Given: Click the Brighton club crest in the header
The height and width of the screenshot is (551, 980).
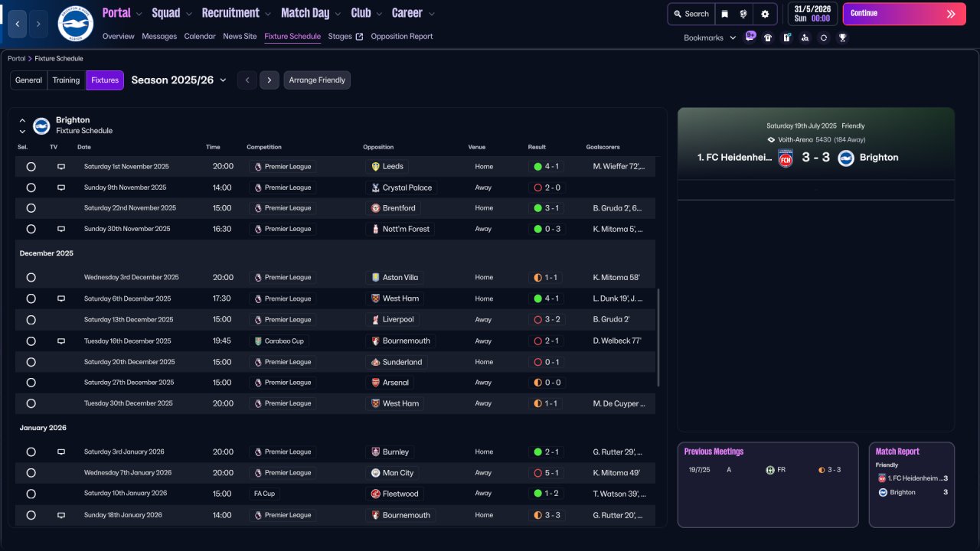Looking at the screenshot, I should coord(75,24).
